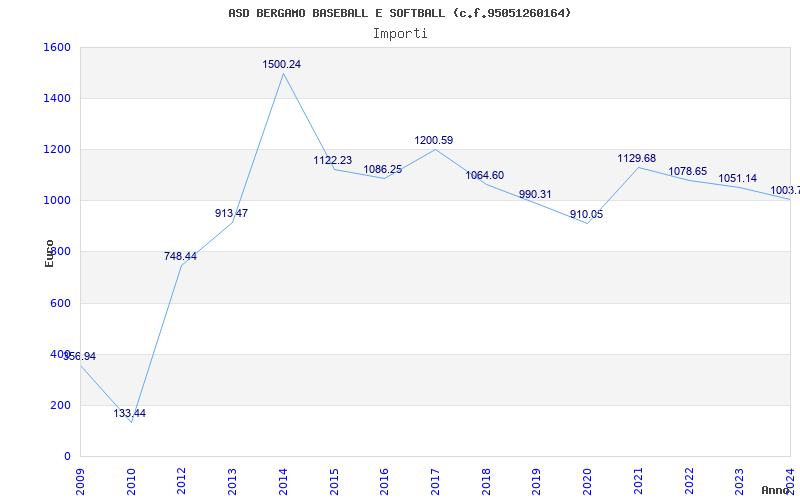The width and height of the screenshot is (800, 500).
Task: Click y-axis value 1000
Action: click(57, 201)
